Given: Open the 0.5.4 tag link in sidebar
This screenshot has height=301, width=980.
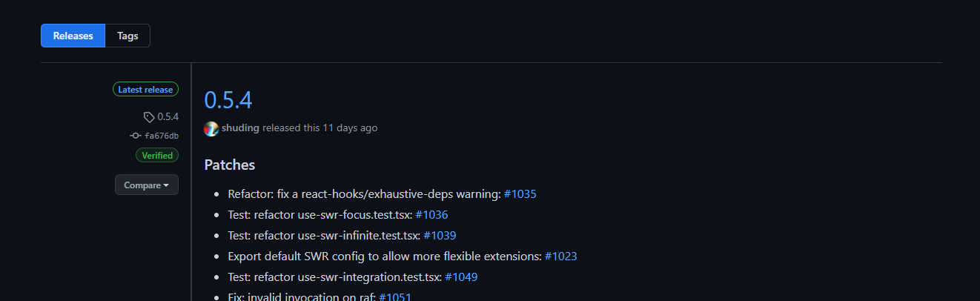Looking at the screenshot, I should (168, 117).
